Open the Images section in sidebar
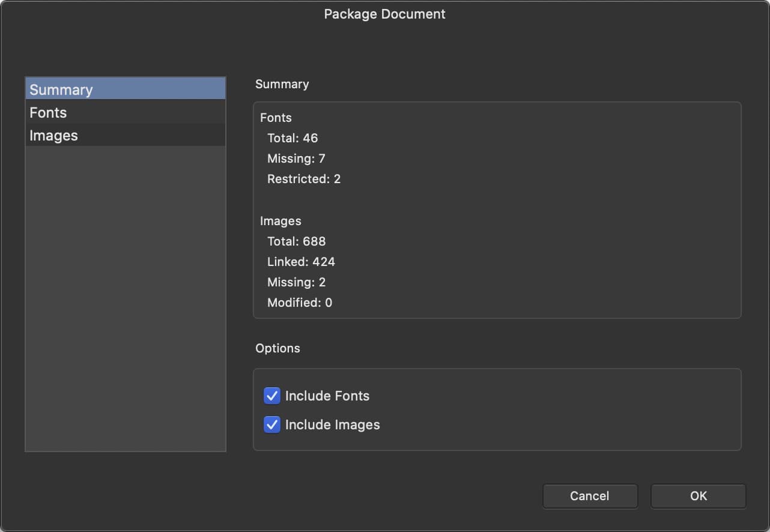The height and width of the screenshot is (532, 770). 126,135
